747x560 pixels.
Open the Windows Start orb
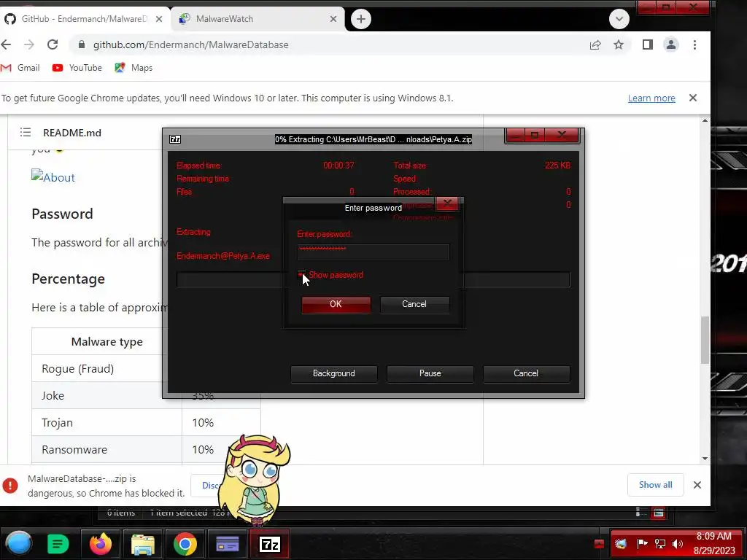(x=19, y=544)
